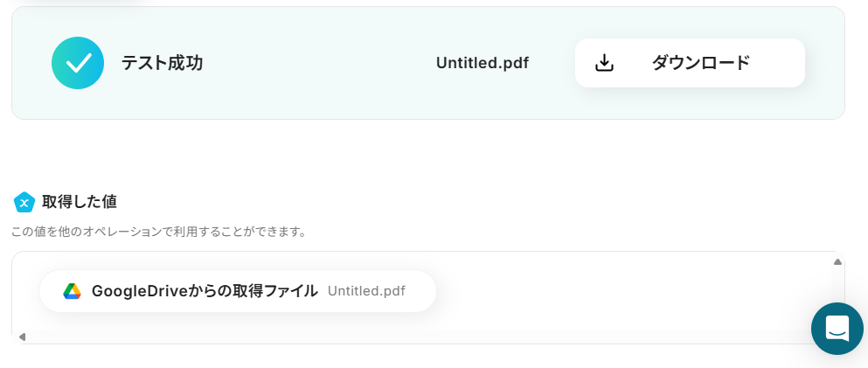Click the Google Drive logo icon
Viewport: 868px width, 368px height.
pos(72,291)
